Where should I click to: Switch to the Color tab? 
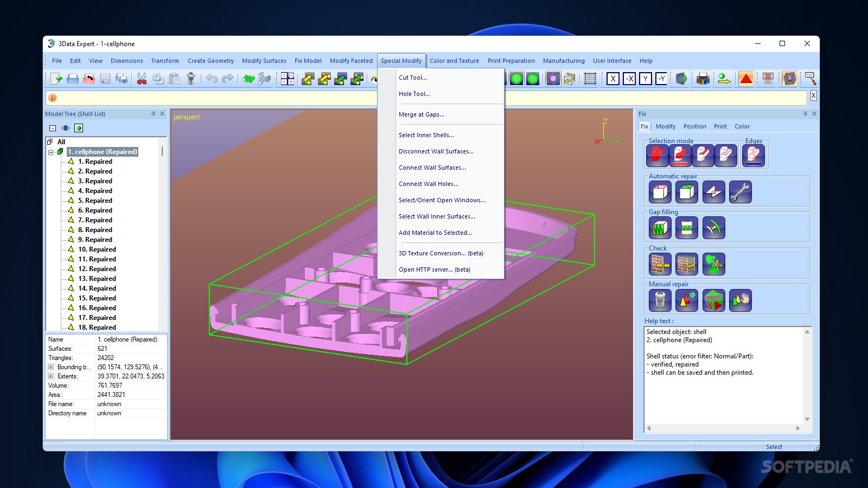[x=742, y=126]
